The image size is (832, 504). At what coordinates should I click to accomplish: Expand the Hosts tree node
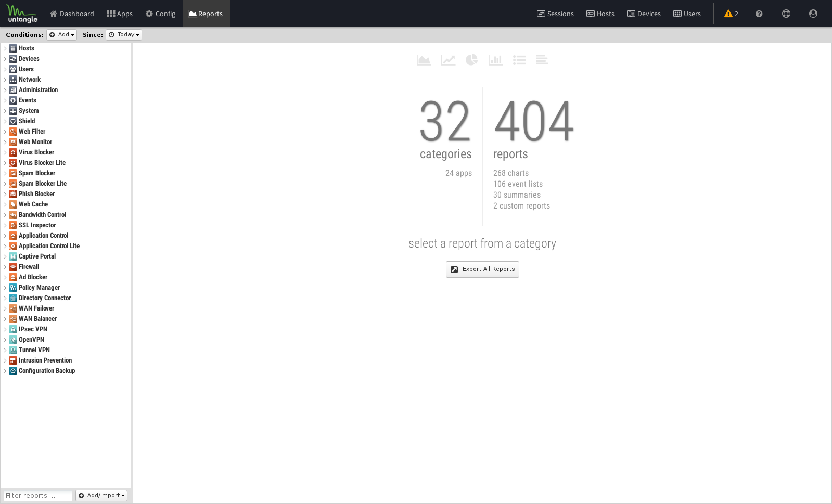click(x=5, y=48)
